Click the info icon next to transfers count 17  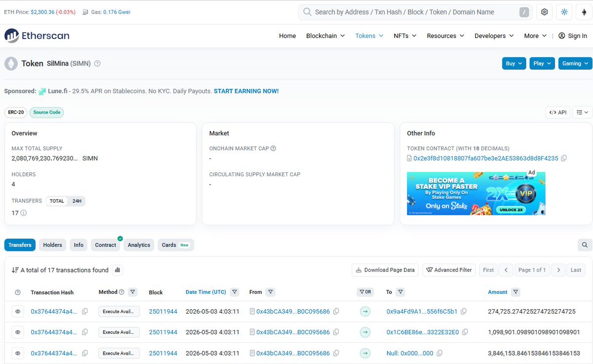click(x=23, y=213)
